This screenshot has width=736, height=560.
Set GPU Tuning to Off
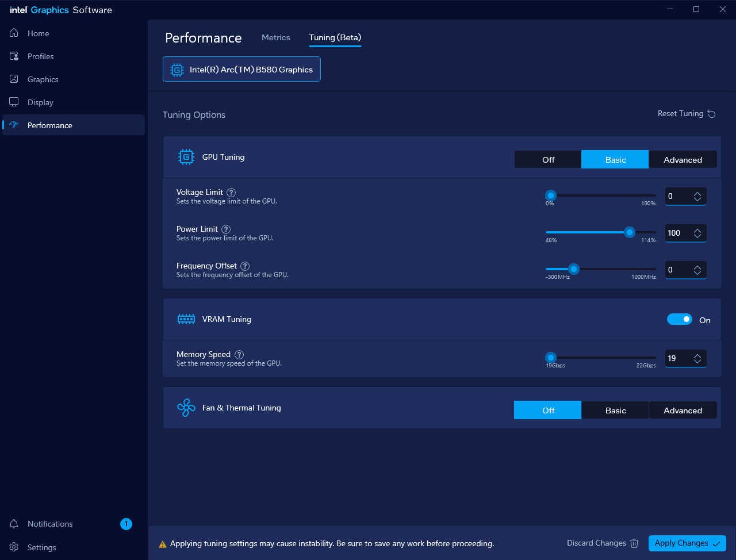click(548, 160)
